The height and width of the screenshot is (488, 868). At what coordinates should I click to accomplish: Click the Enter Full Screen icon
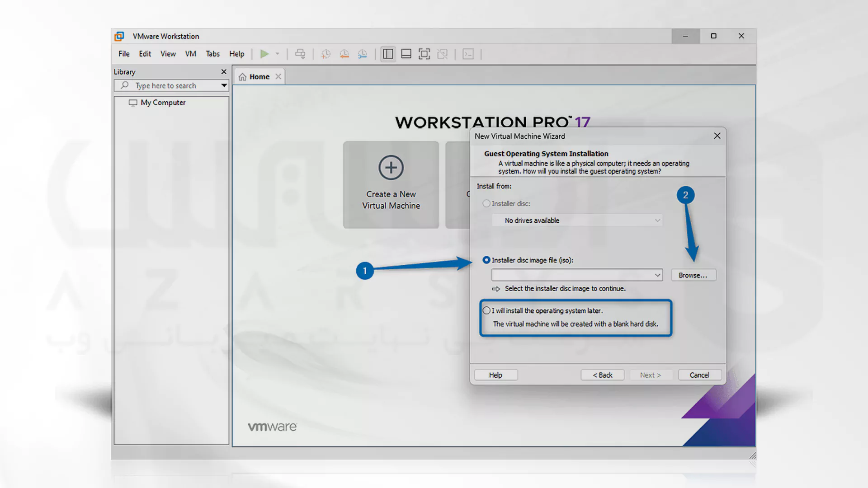click(424, 54)
